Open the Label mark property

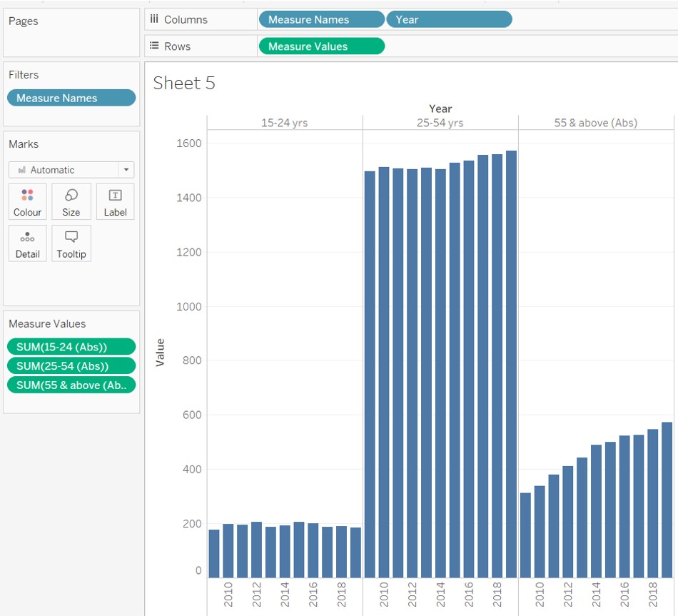(115, 201)
